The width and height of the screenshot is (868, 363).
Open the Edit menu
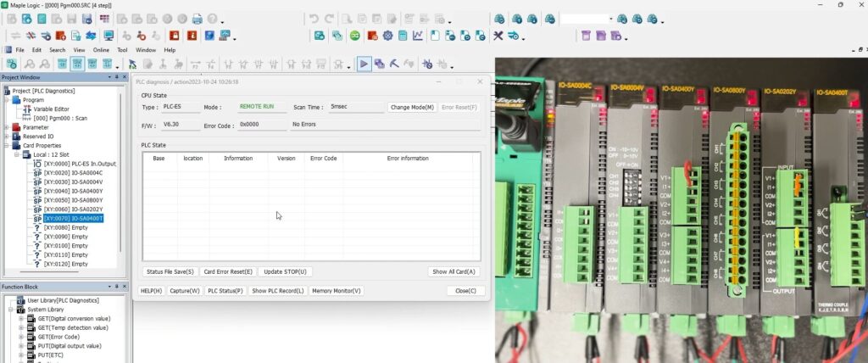click(36, 50)
